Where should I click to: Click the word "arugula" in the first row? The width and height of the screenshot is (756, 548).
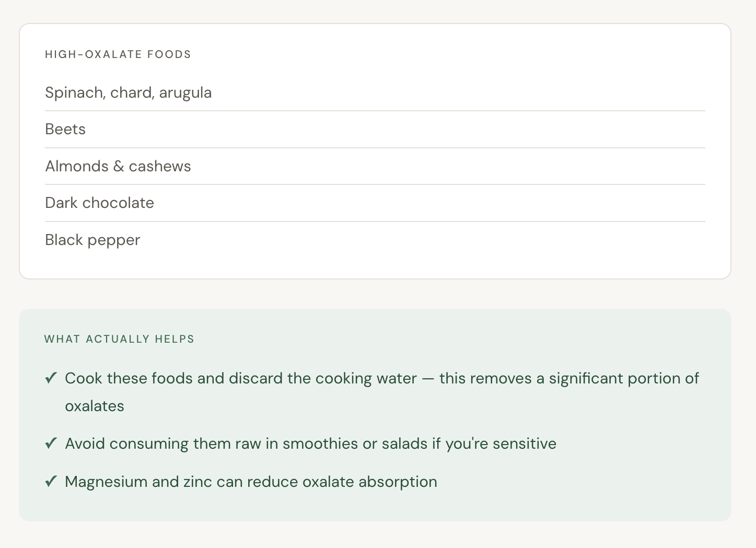pos(185,92)
